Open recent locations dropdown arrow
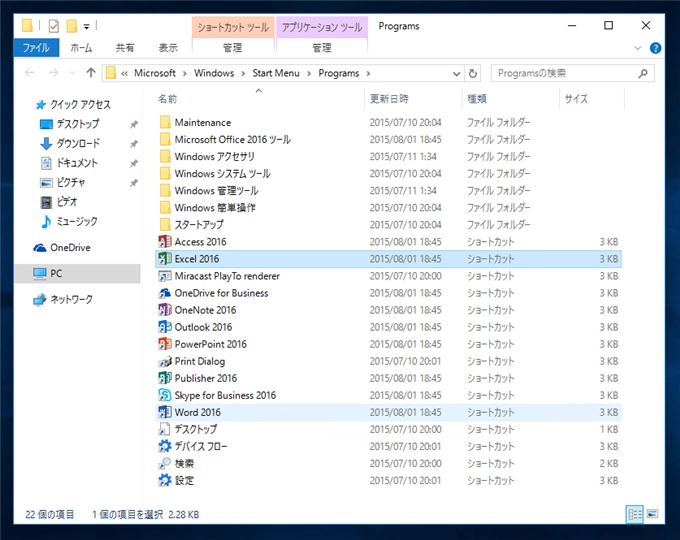680x540 pixels. (72, 73)
